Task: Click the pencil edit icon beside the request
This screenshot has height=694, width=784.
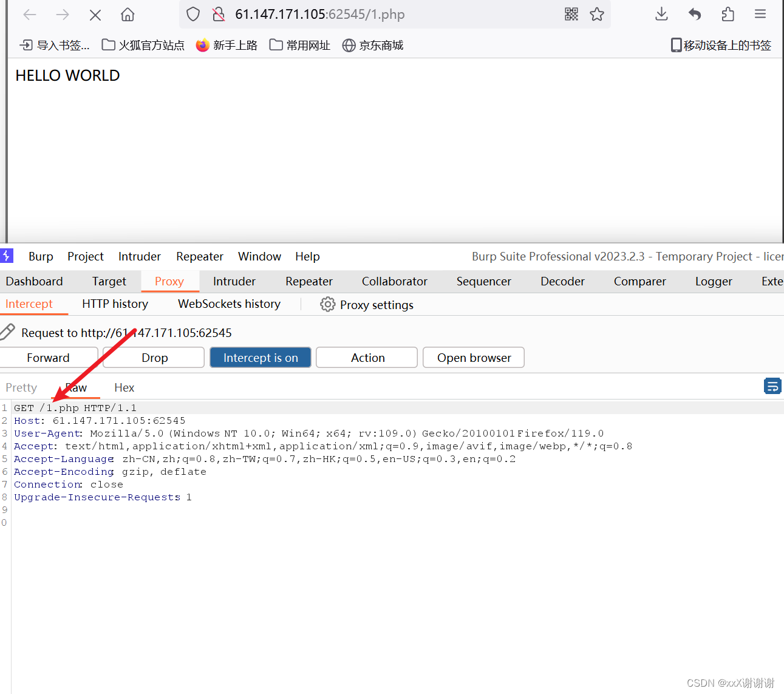Action: click(x=9, y=332)
